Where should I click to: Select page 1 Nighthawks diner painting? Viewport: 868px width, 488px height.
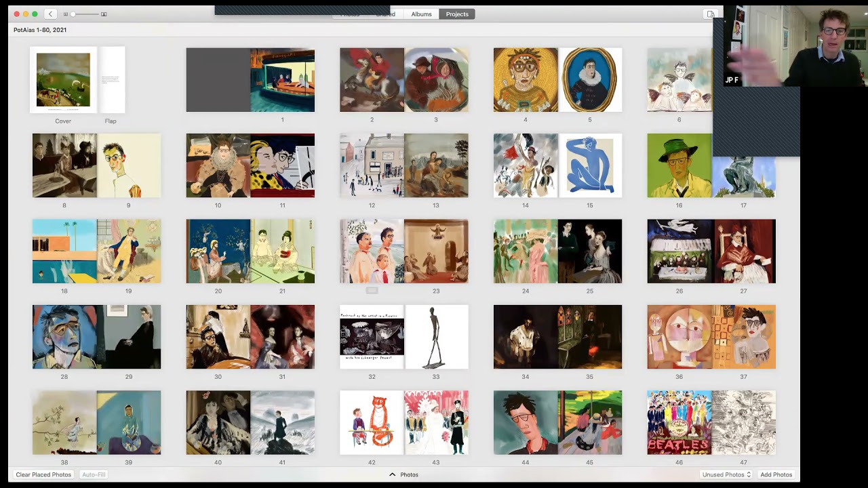tap(282, 80)
